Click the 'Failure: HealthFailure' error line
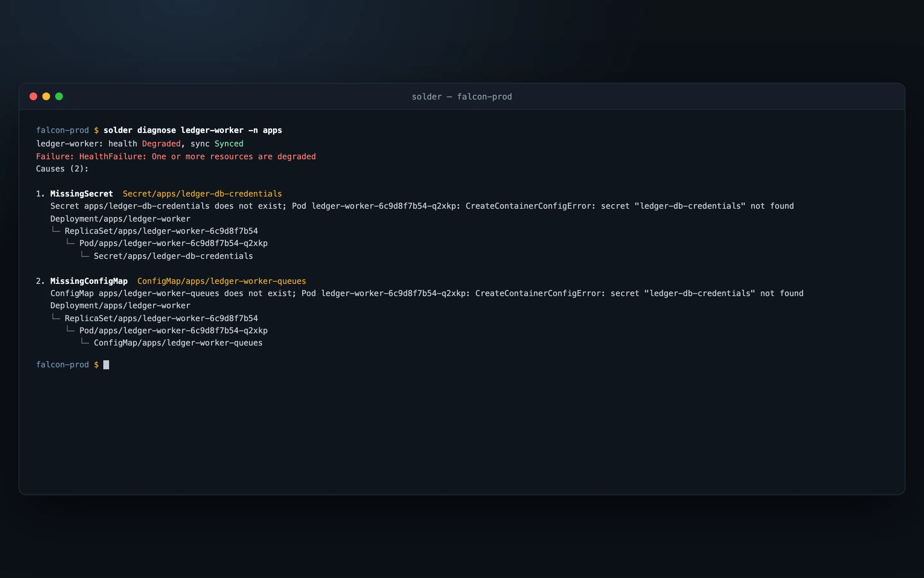The image size is (924, 578). click(x=175, y=156)
